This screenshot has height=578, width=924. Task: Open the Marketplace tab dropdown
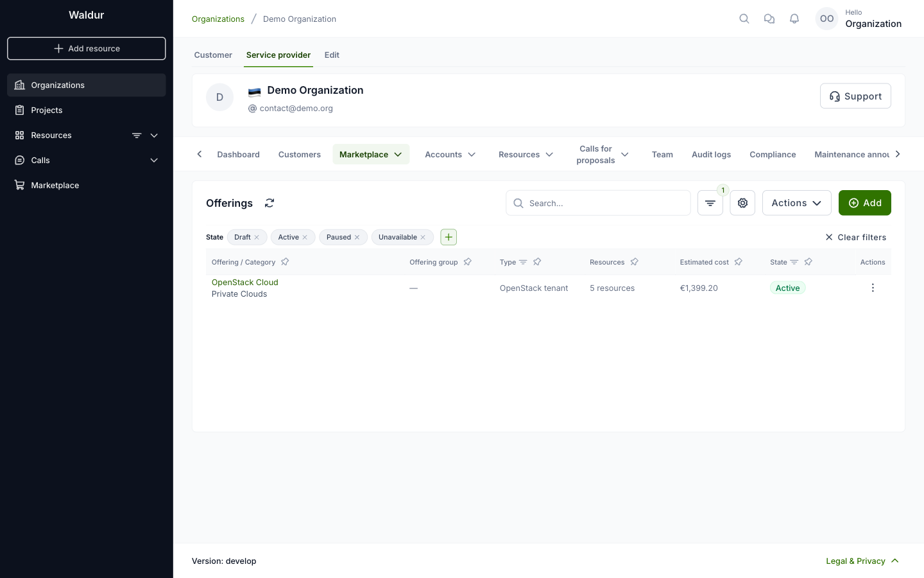371,154
